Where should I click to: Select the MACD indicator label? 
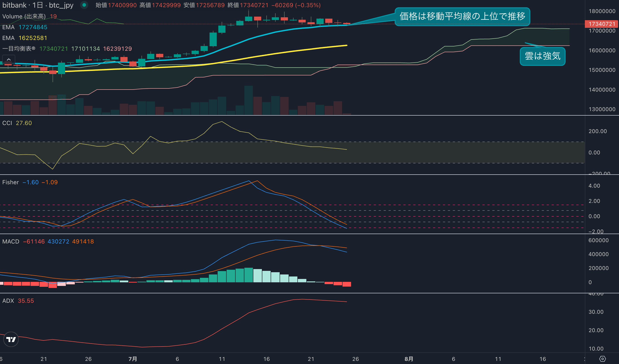(11, 241)
